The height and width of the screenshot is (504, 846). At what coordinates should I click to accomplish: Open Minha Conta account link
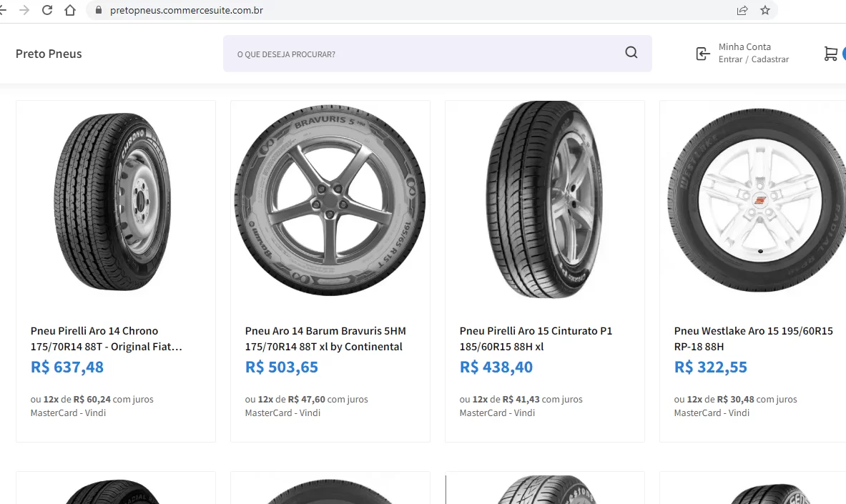point(744,47)
